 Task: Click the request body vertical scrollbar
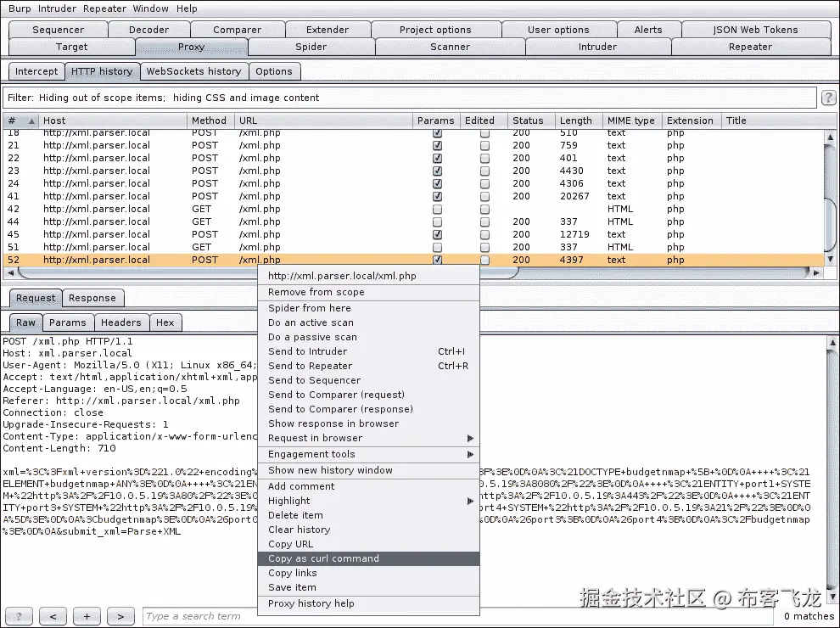(832, 468)
